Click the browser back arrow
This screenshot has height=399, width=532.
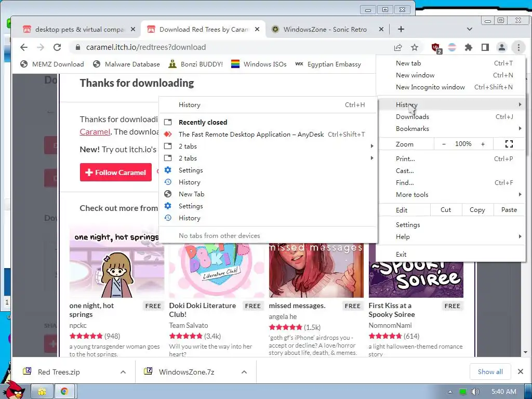coord(24,47)
